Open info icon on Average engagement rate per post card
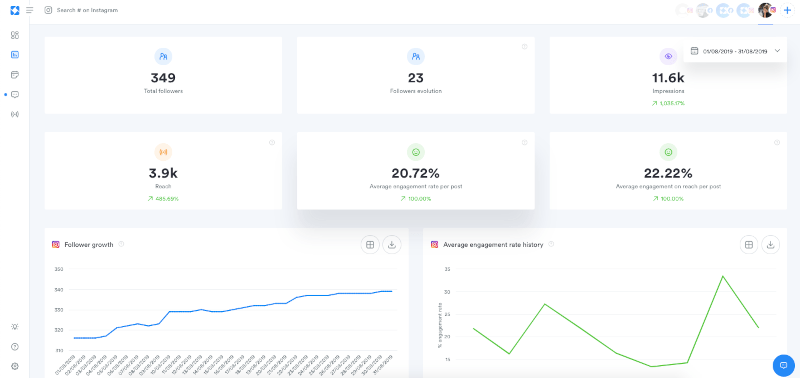 pyautogui.click(x=524, y=142)
